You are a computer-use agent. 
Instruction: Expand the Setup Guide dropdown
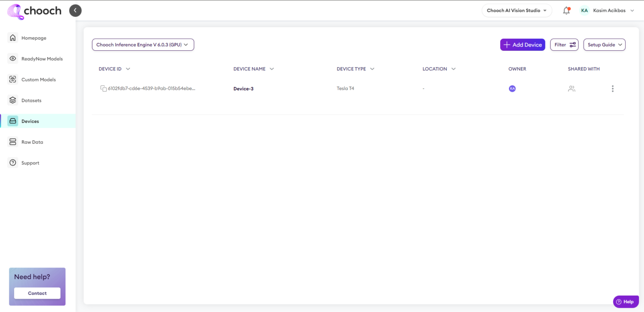[x=604, y=45]
